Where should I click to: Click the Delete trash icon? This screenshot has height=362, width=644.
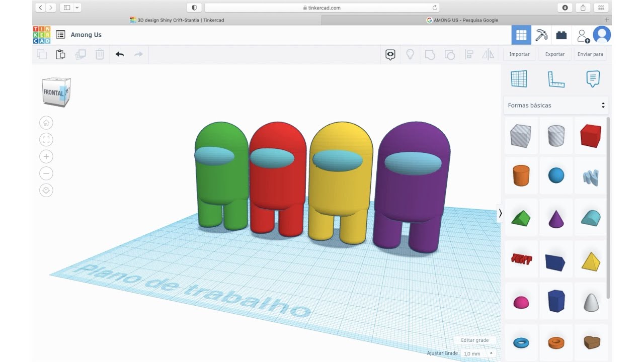point(100,54)
